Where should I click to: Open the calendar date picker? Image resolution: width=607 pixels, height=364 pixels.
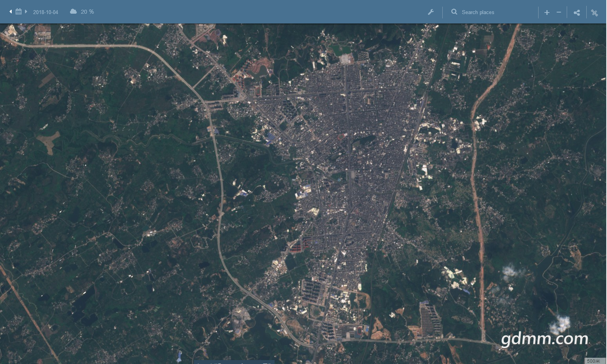pyautogui.click(x=18, y=12)
